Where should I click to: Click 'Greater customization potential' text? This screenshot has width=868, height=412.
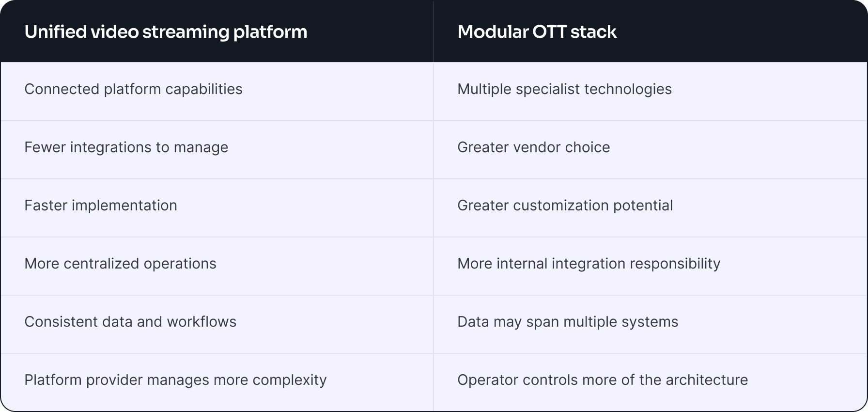click(565, 206)
